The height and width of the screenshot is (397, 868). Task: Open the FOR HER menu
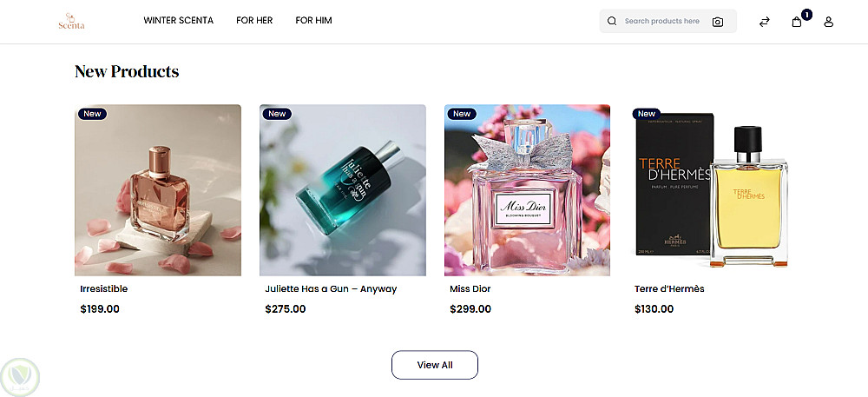[x=254, y=21]
